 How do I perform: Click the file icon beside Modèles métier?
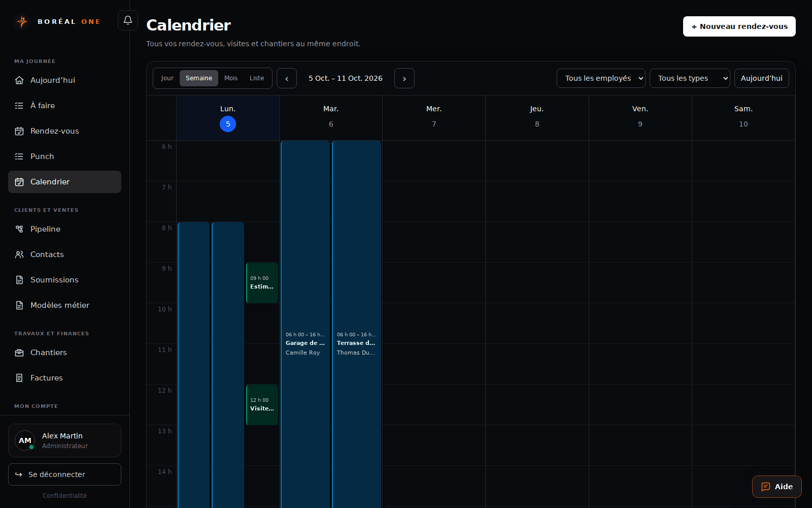click(x=19, y=305)
